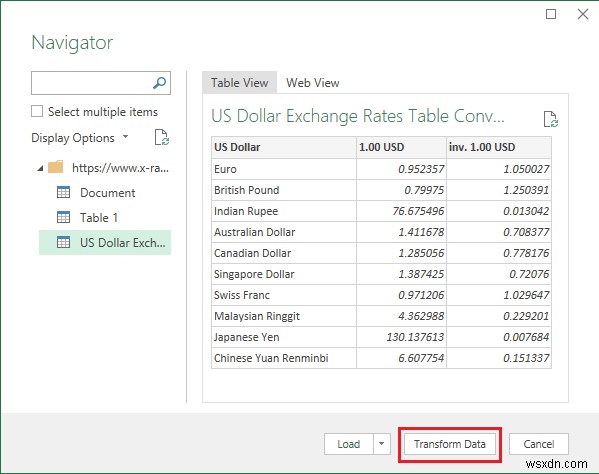Click the search magnifier icon
The image size is (599, 474).
tap(159, 83)
